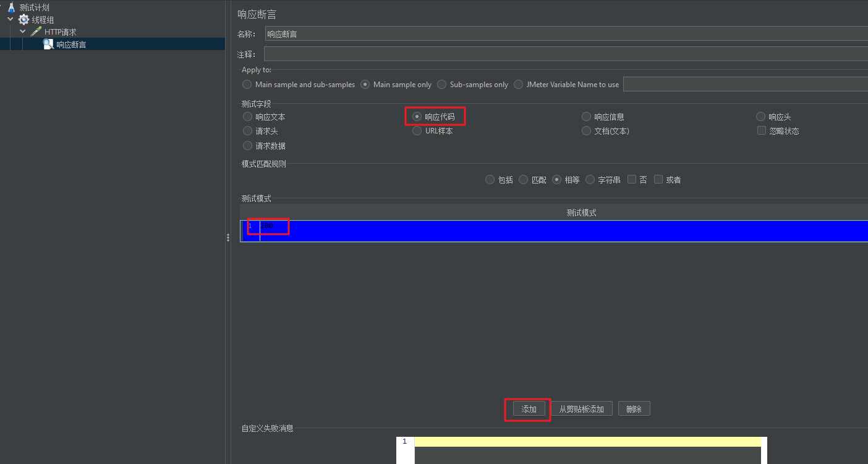The image size is (868, 464).
Task: Choose 响应文本 as test field
Action: click(x=264, y=117)
